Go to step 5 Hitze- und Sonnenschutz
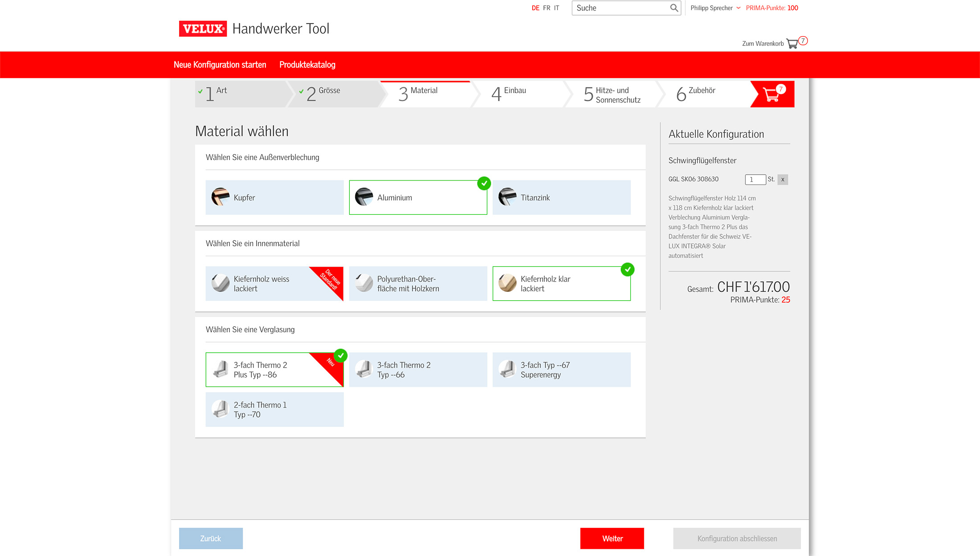Screen dimensions: 980x556 pyautogui.click(x=614, y=94)
